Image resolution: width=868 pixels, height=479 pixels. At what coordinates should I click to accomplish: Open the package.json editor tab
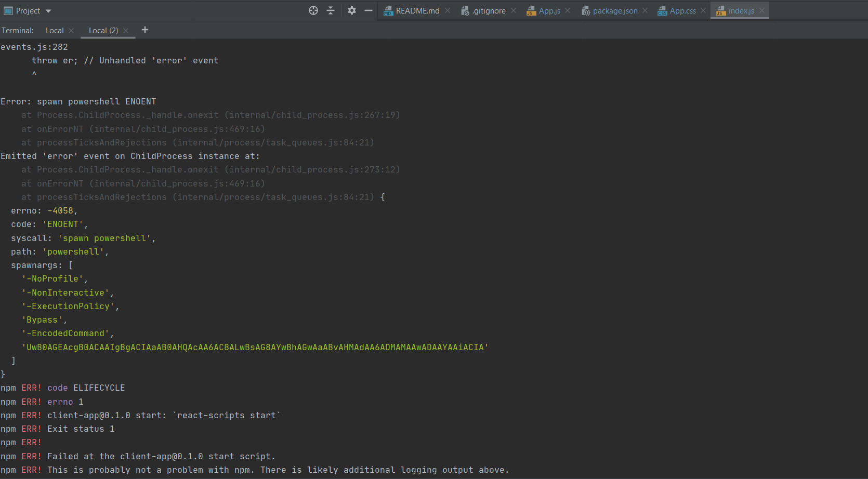click(x=615, y=11)
